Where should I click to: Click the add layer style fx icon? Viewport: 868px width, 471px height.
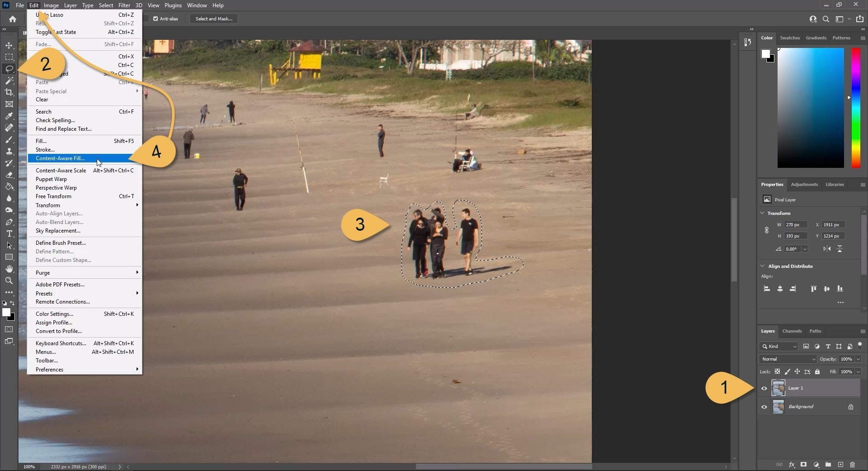pyautogui.click(x=792, y=465)
